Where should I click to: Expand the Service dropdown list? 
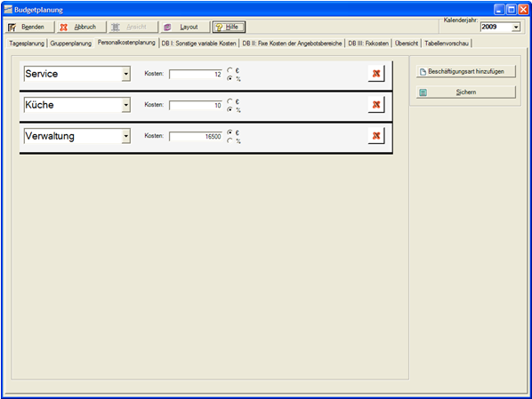pyautogui.click(x=125, y=74)
